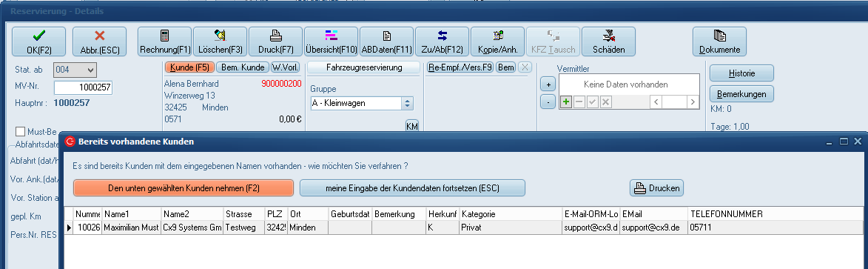Screen dimensions: 868x269
Task: Maximize the Bereits vorhandene Kunden dialog
Action: pos(844,142)
